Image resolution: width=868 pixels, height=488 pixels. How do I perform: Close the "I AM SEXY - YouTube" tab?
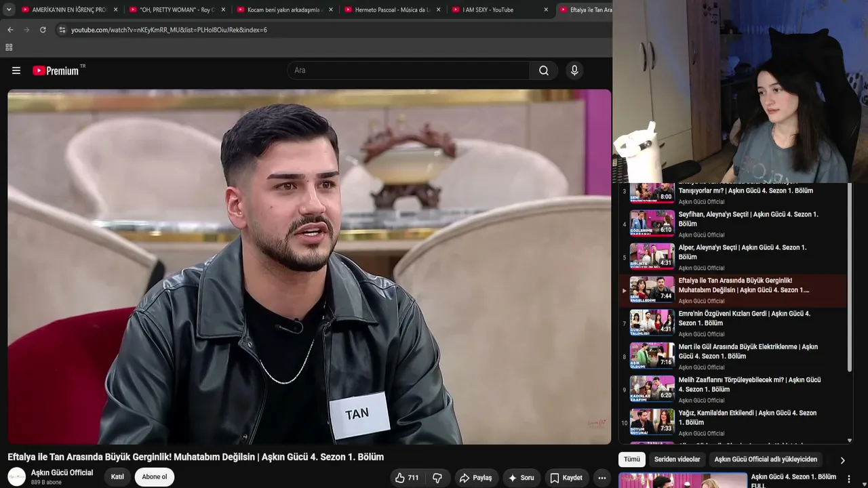(x=546, y=10)
